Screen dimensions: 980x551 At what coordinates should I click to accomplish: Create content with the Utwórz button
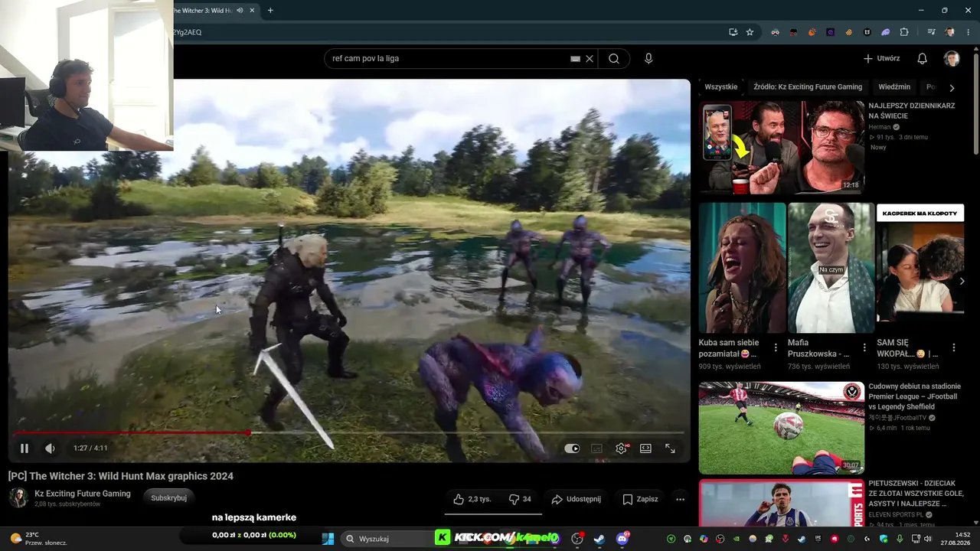tap(881, 58)
